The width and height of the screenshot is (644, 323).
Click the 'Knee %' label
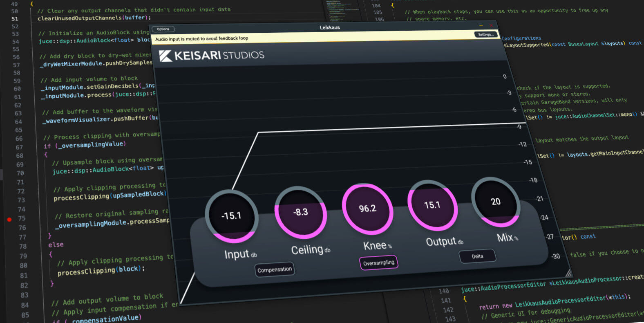pos(377,245)
